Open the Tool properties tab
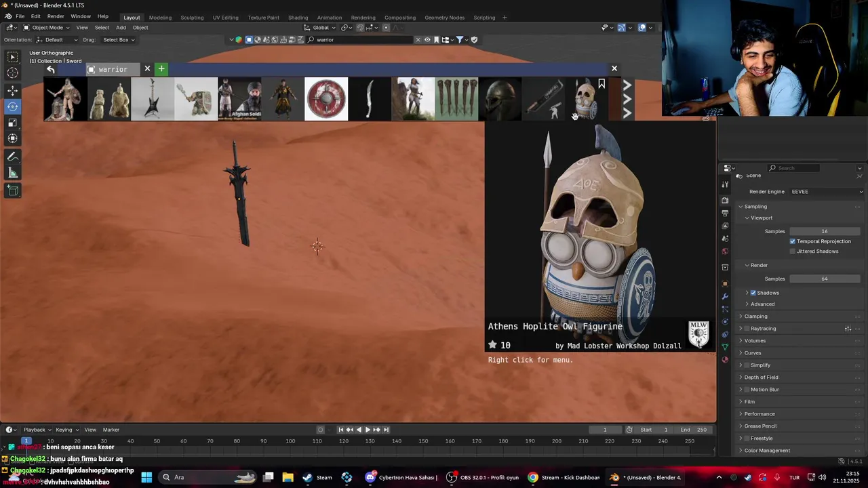This screenshot has width=868, height=488. [x=725, y=184]
